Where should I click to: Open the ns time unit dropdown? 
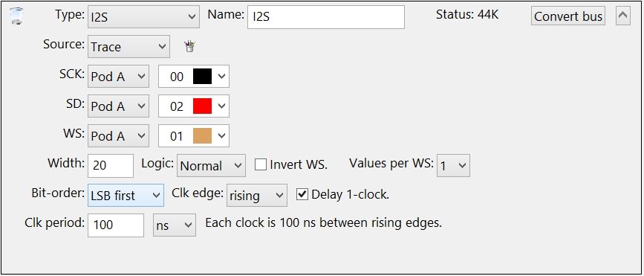[x=175, y=225]
